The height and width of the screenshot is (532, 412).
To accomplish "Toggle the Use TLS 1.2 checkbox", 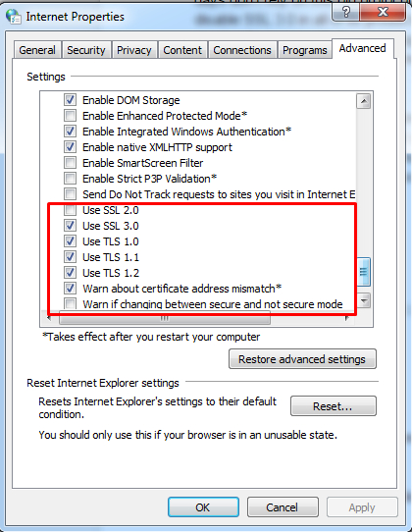I will tap(71, 273).
